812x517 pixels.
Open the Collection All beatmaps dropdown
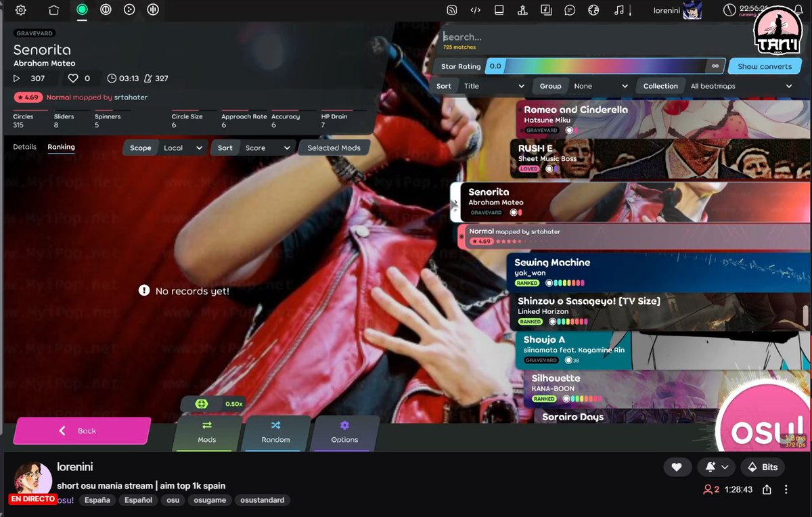pos(717,86)
